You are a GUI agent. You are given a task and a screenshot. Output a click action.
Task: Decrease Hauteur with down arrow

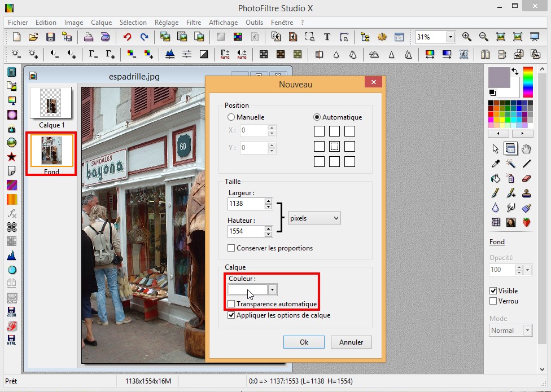(x=269, y=234)
